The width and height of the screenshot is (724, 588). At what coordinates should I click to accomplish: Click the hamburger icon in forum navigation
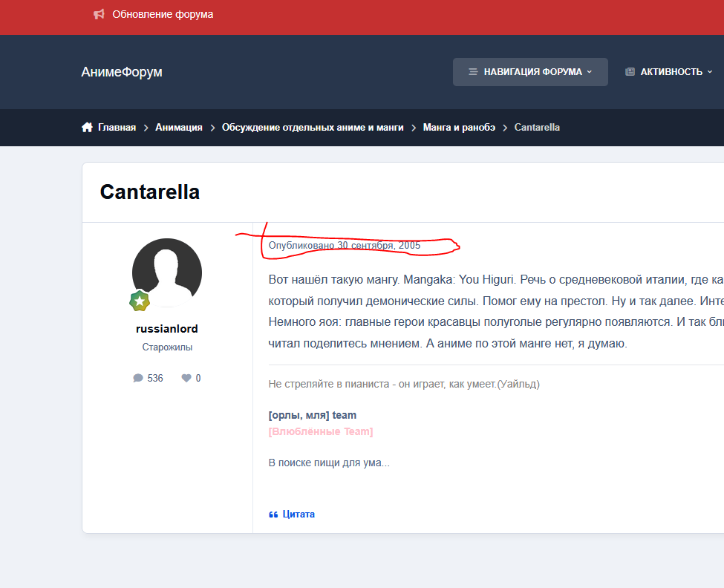pos(473,72)
